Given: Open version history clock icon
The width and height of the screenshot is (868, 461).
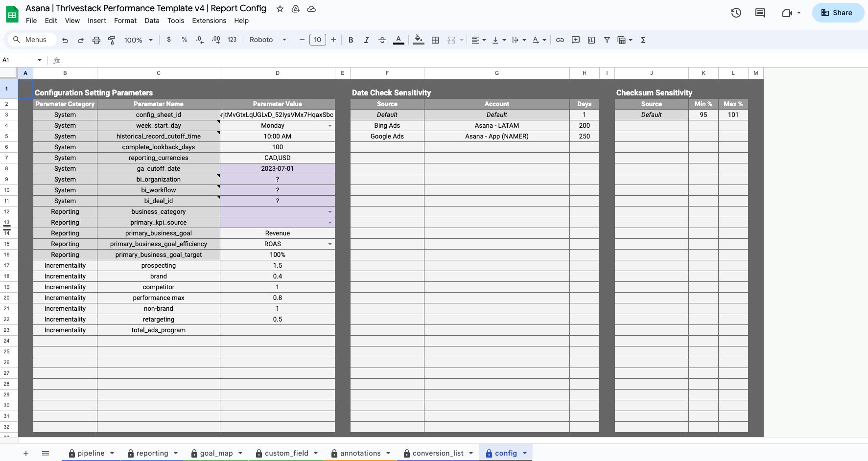Looking at the screenshot, I should click(736, 13).
